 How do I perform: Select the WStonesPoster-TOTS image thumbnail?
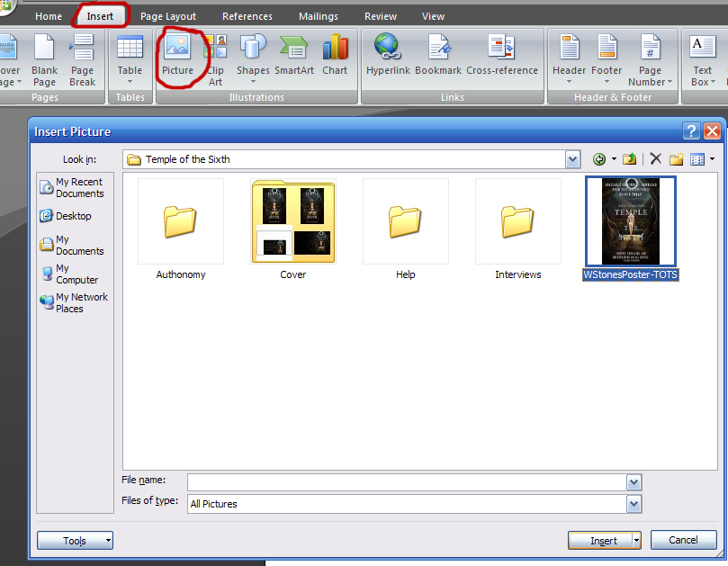pyautogui.click(x=630, y=221)
